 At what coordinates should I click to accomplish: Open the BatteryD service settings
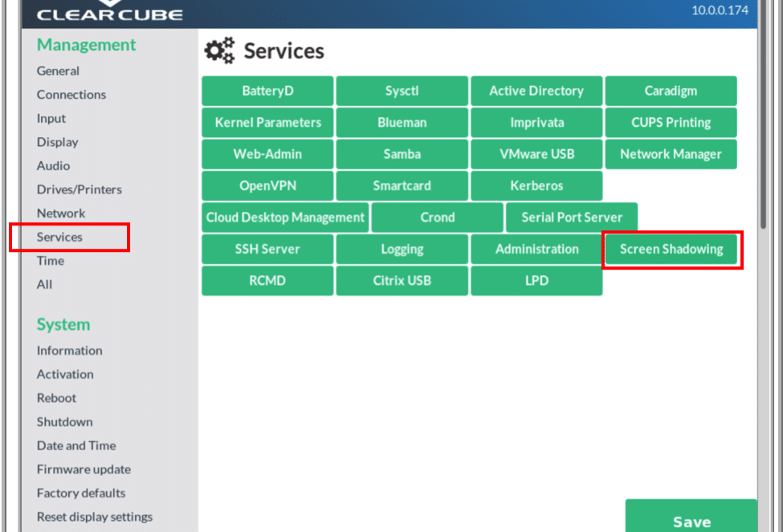click(x=267, y=91)
